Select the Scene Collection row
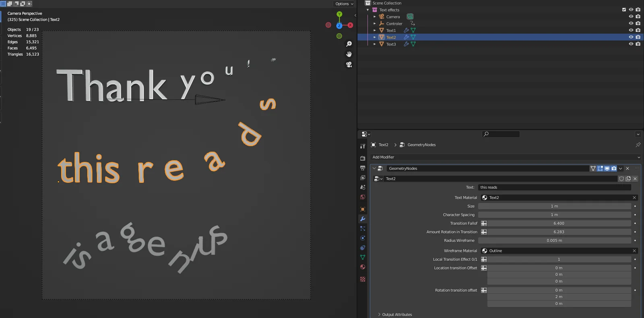Viewport: 644px width, 318px height. 387,3
